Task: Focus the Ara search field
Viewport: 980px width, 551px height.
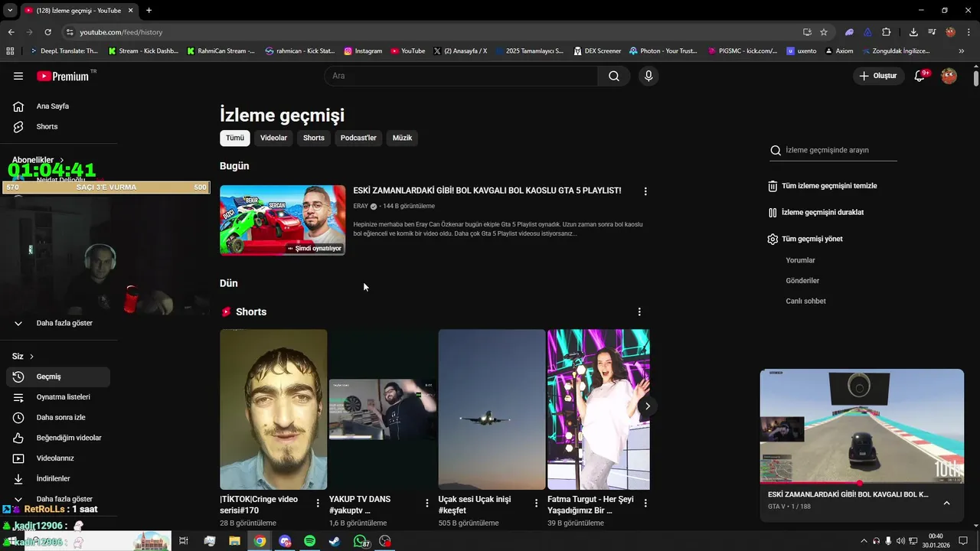Action: (461, 76)
